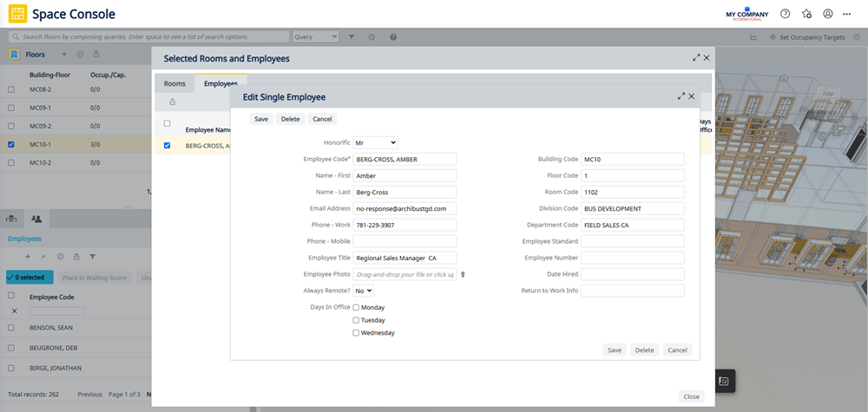
Task: Click the add-to-favorites star icon
Action: (807, 14)
